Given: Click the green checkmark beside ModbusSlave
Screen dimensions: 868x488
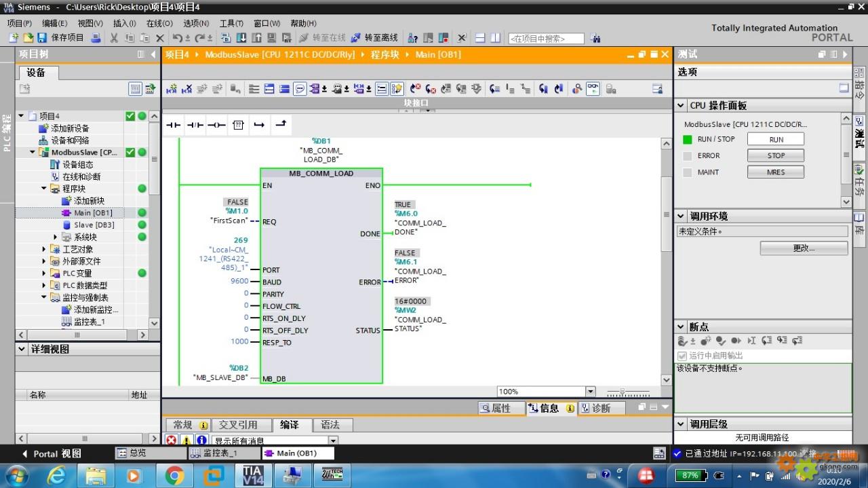Looking at the screenshot, I should pos(130,152).
